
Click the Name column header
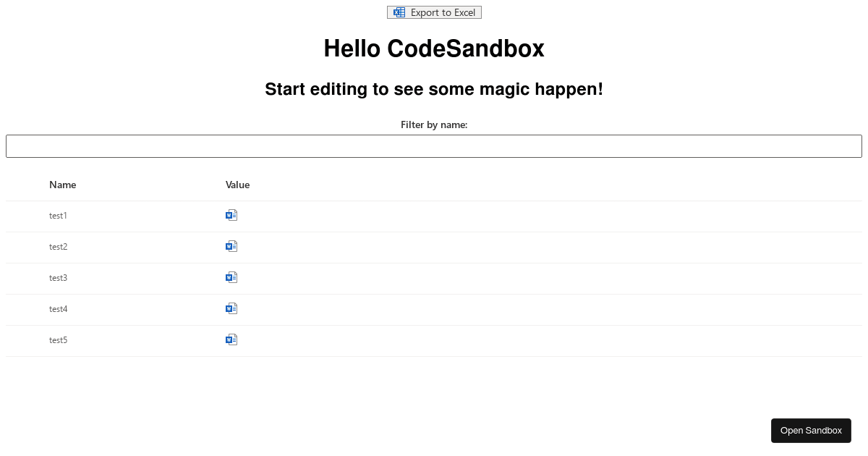pos(62,185)
